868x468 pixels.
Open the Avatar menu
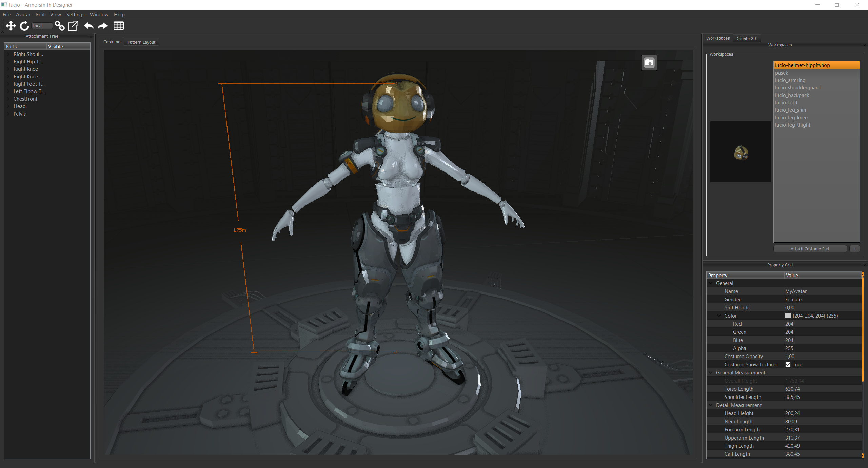(23, 14)
